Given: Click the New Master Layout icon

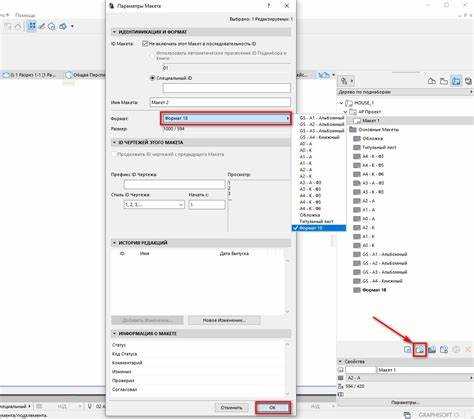Looking at the screenshot, I should coord(432,349).
